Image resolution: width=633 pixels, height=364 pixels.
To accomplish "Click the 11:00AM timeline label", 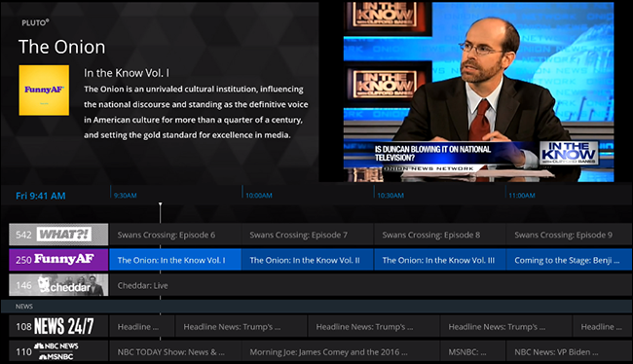I will pos(522,196).
